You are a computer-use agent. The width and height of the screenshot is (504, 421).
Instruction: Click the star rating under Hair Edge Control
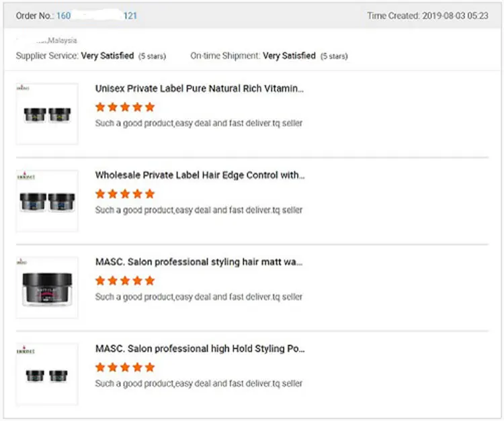(126, 193)
